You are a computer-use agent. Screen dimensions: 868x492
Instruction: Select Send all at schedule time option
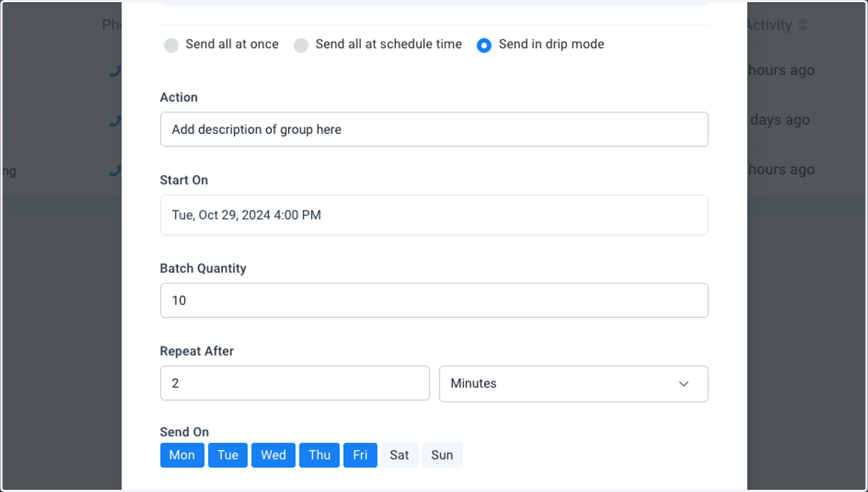[301, 46]
